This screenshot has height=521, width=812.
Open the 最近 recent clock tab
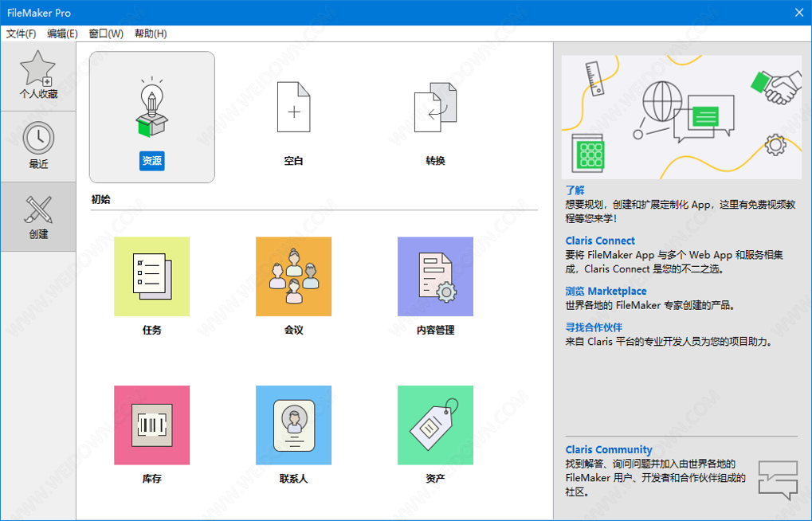[38, 147]
